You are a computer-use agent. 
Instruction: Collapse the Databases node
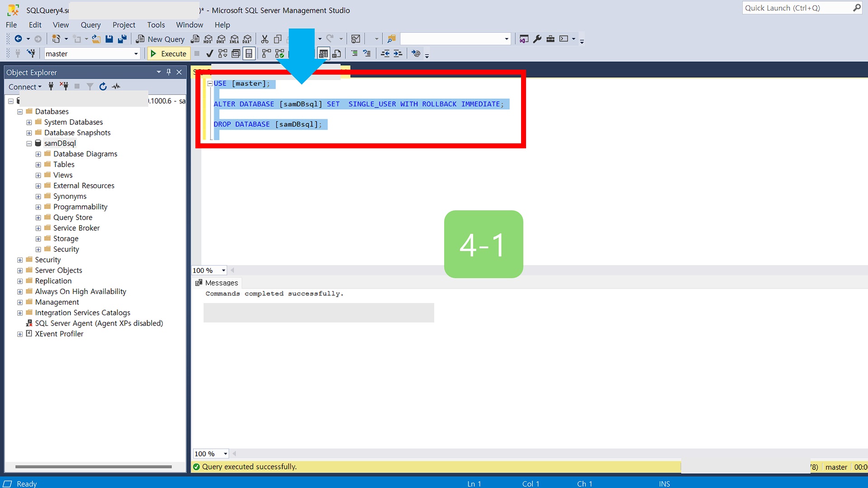(x=20, y=112)
